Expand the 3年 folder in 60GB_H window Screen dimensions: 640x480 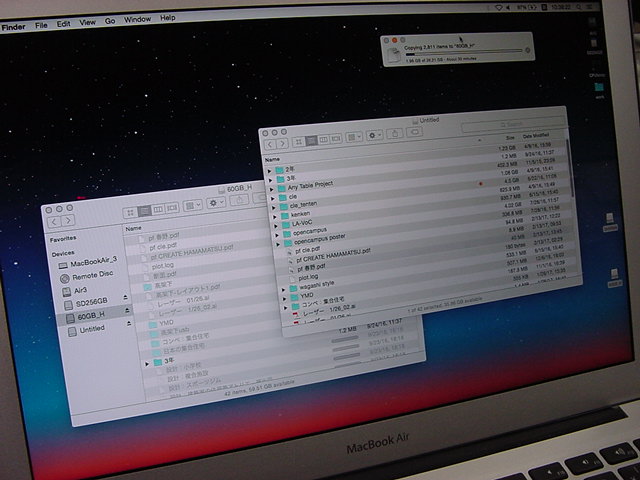147,364
